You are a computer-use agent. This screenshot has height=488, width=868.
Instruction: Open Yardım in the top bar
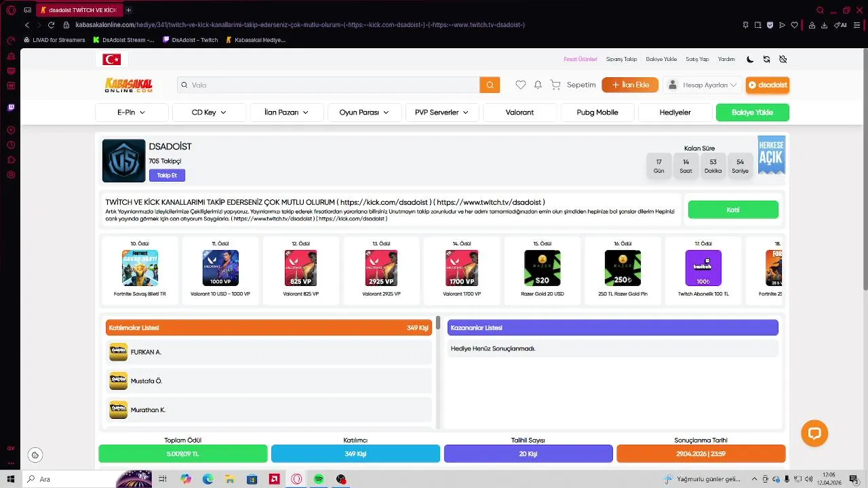pyautogui.click(x=726, y=60)
